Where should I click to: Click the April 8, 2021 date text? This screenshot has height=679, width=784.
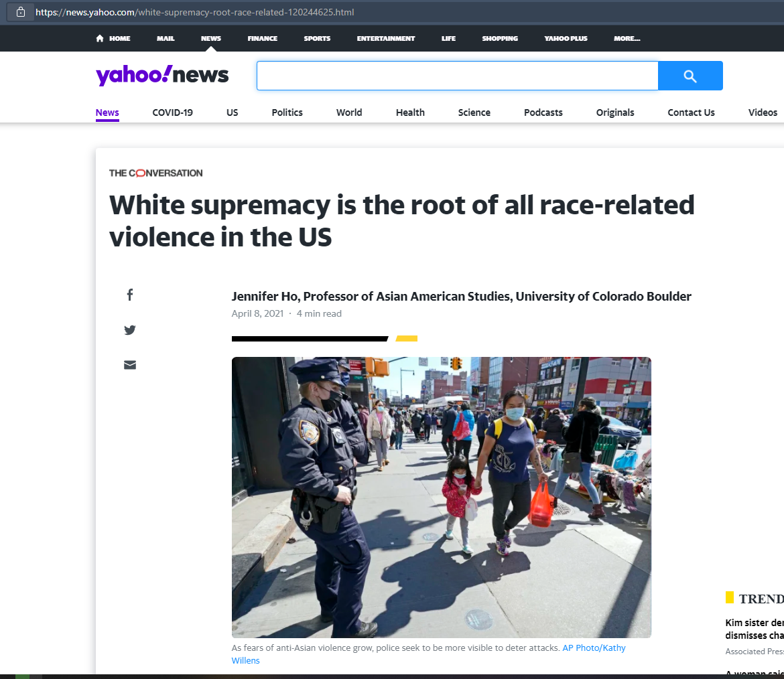click(257, 313)
